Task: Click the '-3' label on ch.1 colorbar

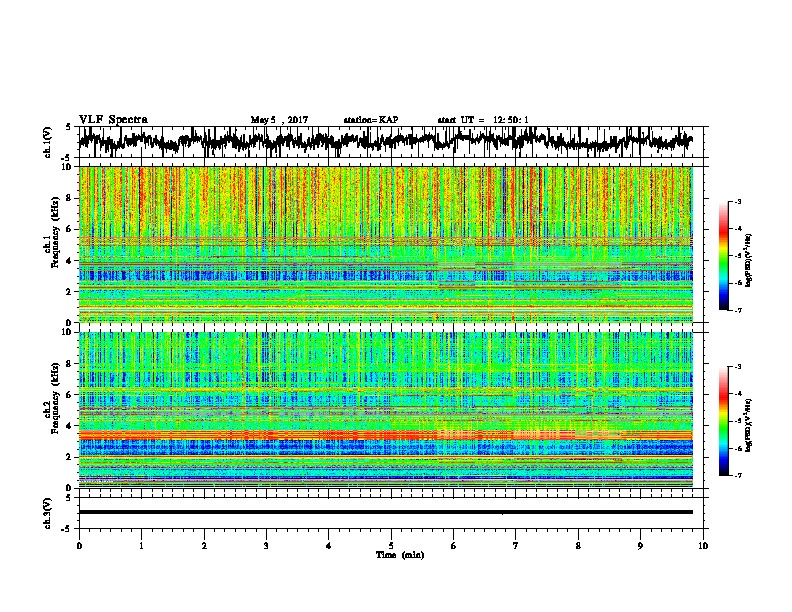Action: (738, 201)
